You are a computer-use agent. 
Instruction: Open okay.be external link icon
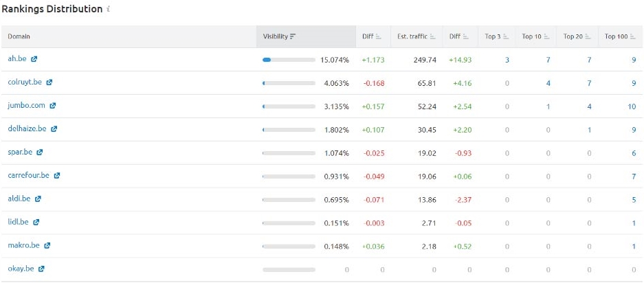pyautogui.click(x=41, y=269)
